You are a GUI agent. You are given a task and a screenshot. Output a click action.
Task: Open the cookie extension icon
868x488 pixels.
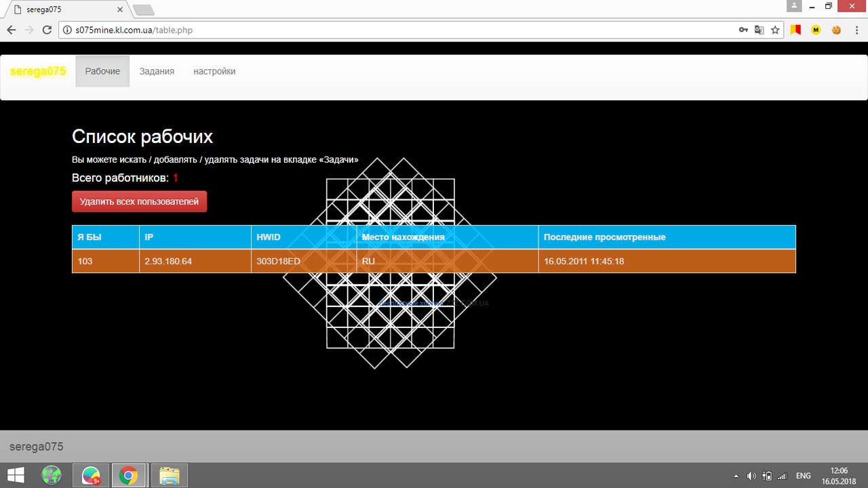point(836,30)
